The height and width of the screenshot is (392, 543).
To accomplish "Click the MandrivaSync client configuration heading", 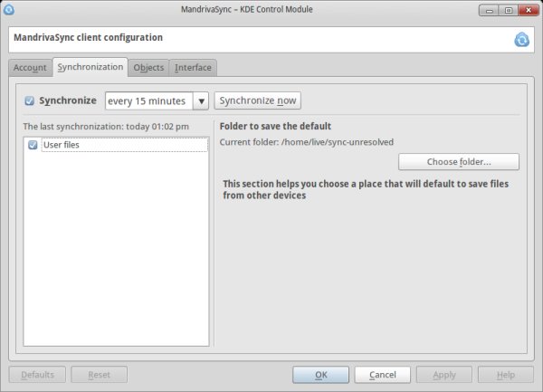I will (88, 37).
